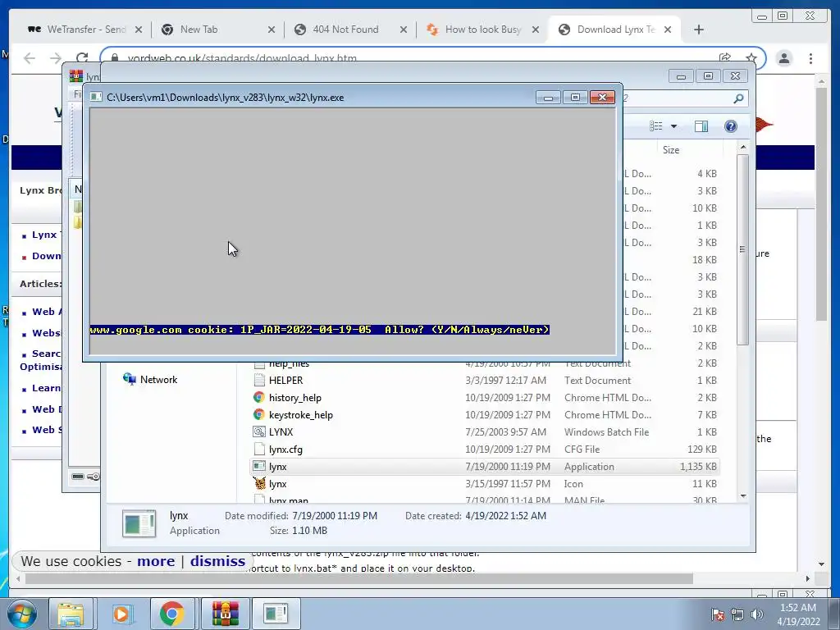Go forward in Chrome
Screen dimensions: 840x630
click(x=56, y=58)
